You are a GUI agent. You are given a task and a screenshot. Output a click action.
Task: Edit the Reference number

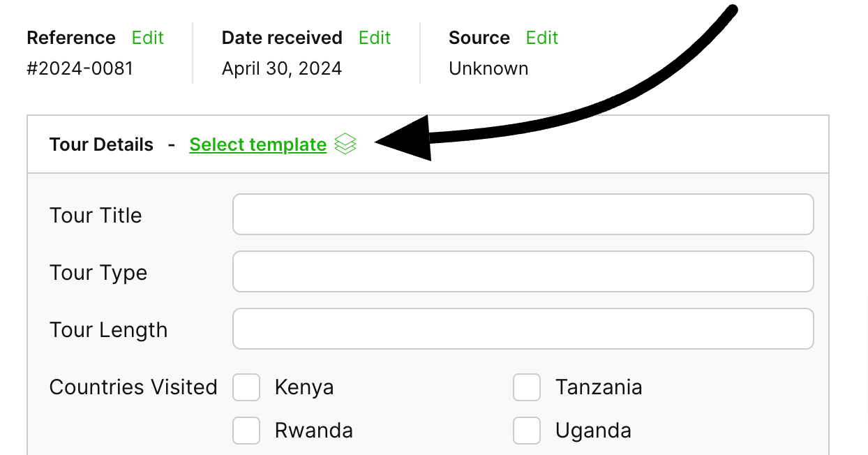click(x=147, y=38)
